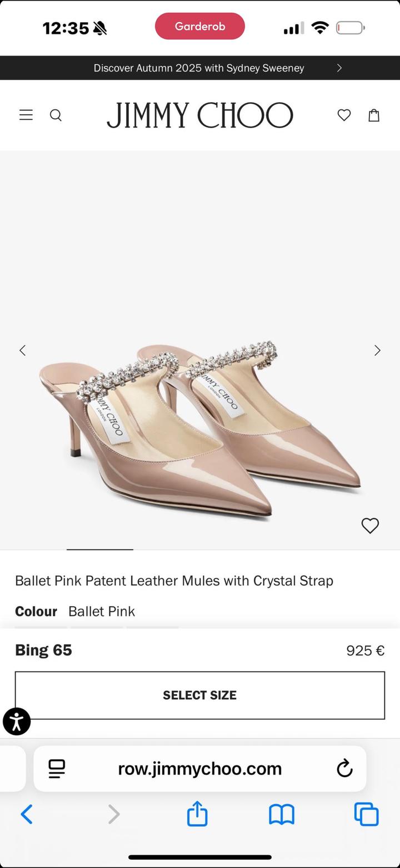Tap the address bar showing row.jimmychoo.com
Screen dimensions: 400x868
(x=199, y=769)
